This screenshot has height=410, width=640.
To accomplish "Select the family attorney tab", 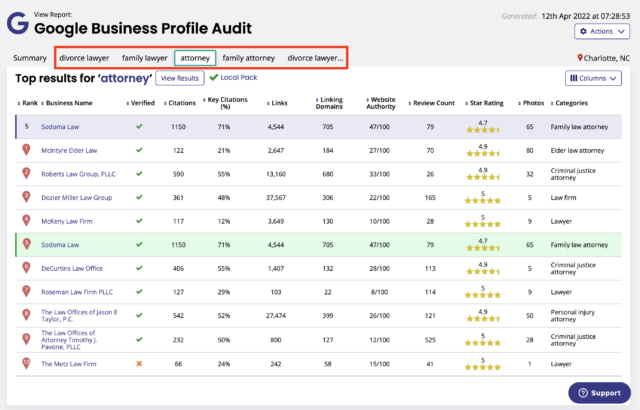I will (248, 59).
